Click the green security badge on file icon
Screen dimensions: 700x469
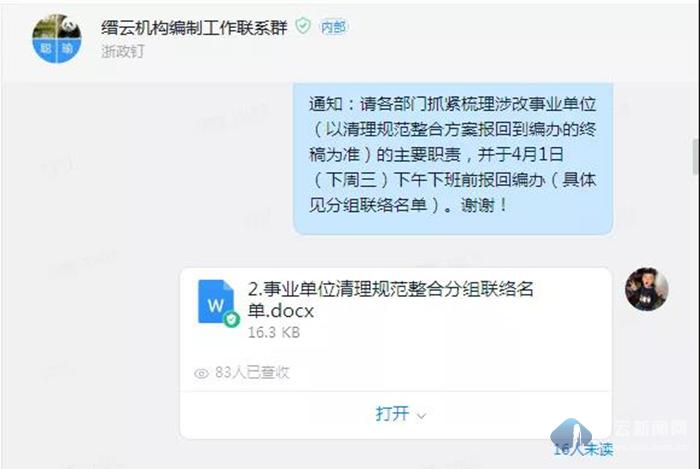tap(232, 320)
